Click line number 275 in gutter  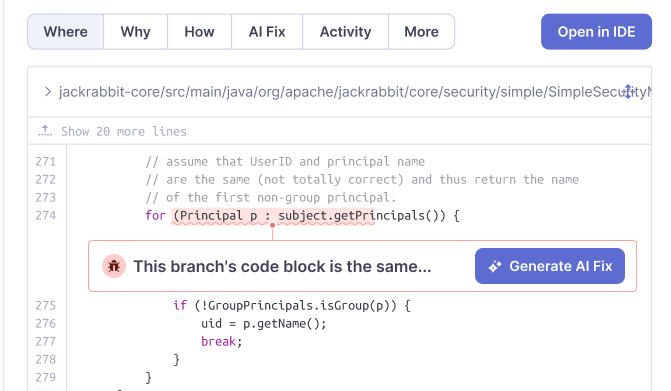pyautogui.click(x=45, y=305)
